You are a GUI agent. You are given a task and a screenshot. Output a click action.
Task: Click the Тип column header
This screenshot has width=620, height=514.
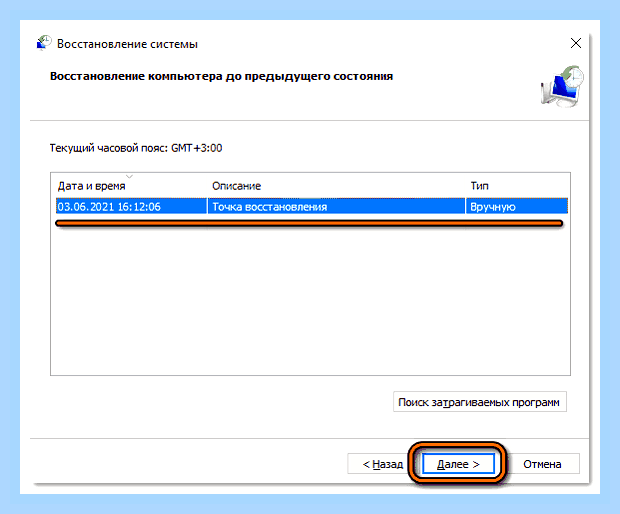[480, 186]
